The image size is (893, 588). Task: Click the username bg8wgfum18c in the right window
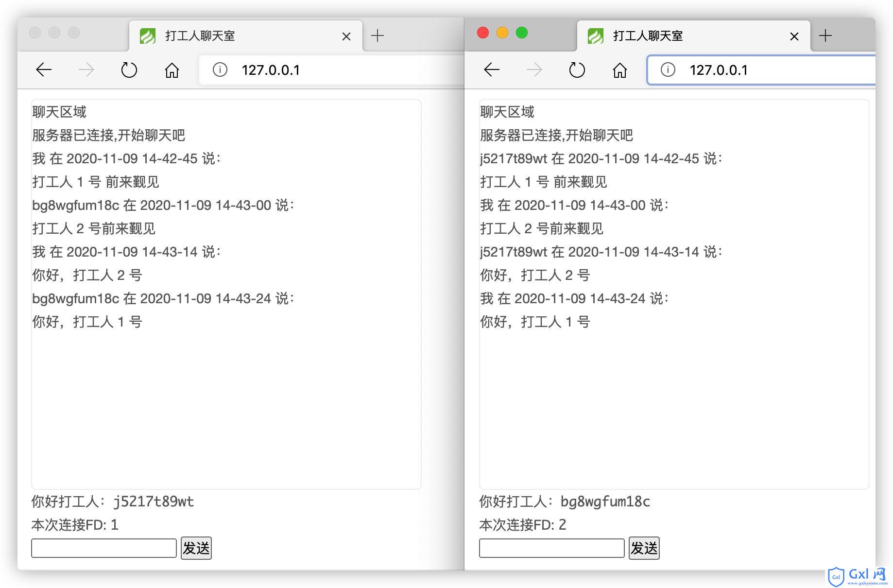pyautogui.click(x=605, y=502)
